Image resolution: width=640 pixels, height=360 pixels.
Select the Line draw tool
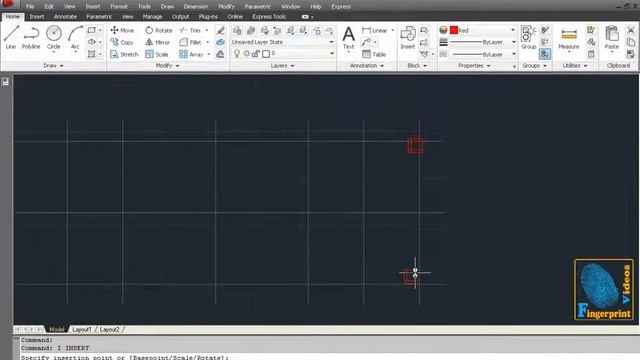click(x=11, y=37)
